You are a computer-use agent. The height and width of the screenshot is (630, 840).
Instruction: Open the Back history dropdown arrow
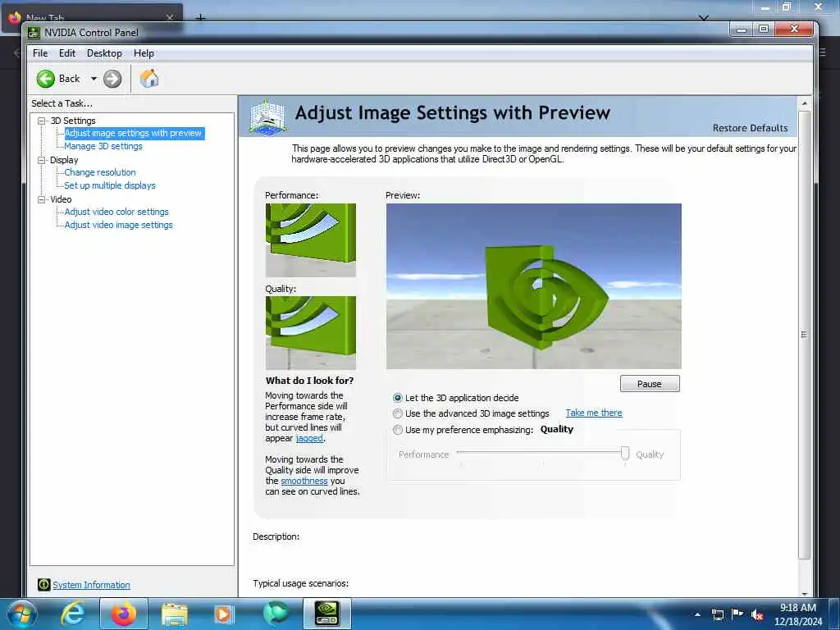94,79
